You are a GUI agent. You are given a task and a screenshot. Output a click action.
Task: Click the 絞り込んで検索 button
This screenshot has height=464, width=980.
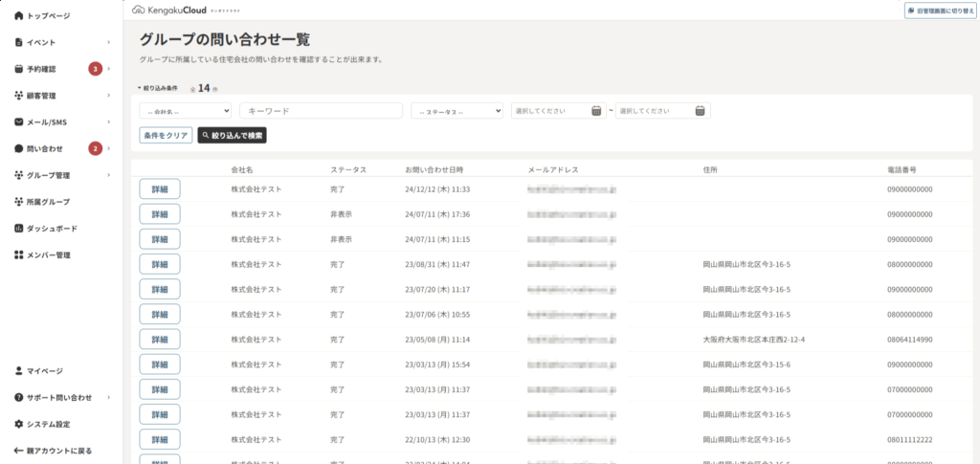[232, 136]
